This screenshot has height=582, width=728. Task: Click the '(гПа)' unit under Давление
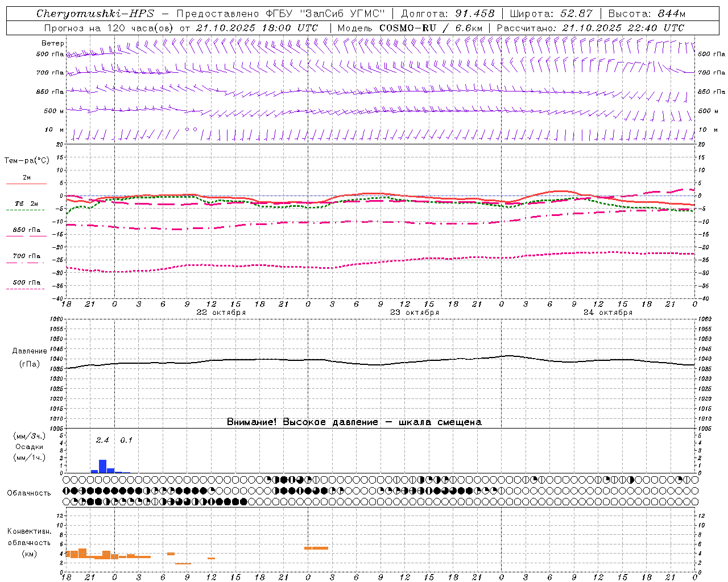(30, 364)
